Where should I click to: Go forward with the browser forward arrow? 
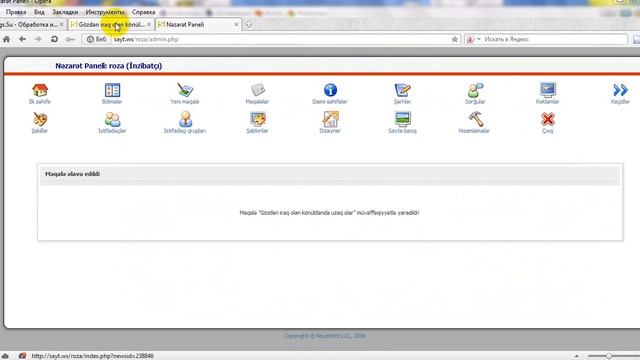point(38,39)
